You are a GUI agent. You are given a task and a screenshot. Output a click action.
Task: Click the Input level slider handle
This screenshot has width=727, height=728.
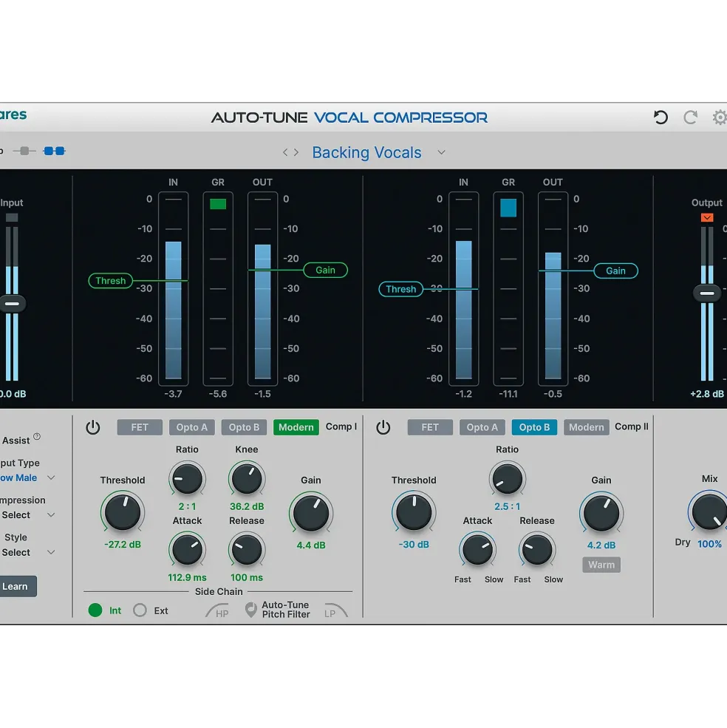click(12, 304)
